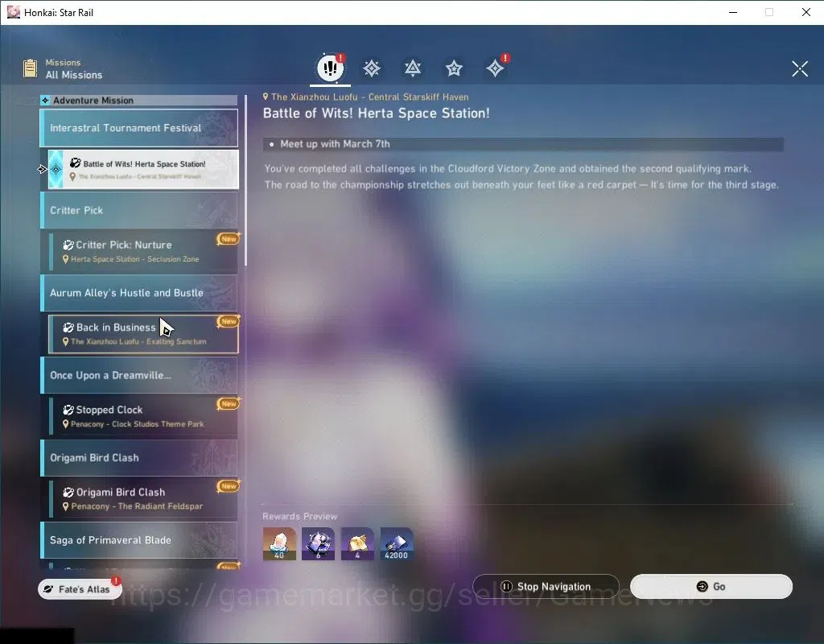Click the Adventure Mission section icon
Viewport: 824px width, 644px height.
click(46, 101)
